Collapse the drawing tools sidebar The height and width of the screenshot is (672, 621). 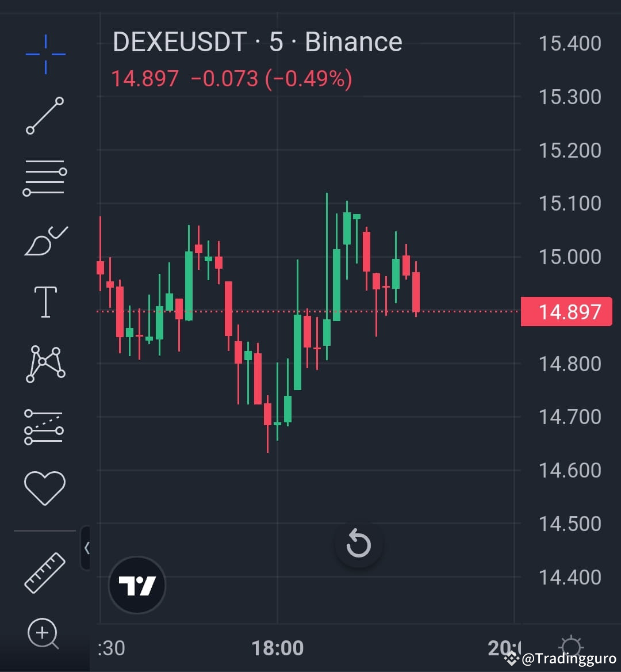point(87,548)
